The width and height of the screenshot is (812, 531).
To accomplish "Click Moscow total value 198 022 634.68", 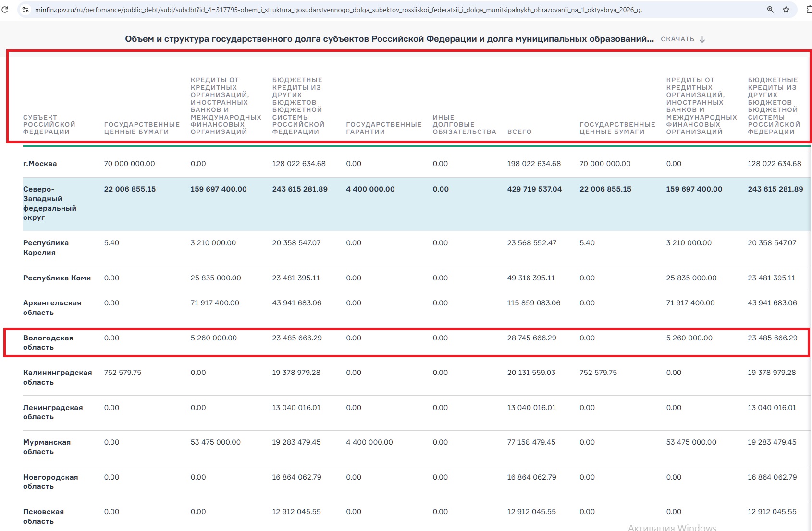I will pyautogui.click(x=534, y=164).
